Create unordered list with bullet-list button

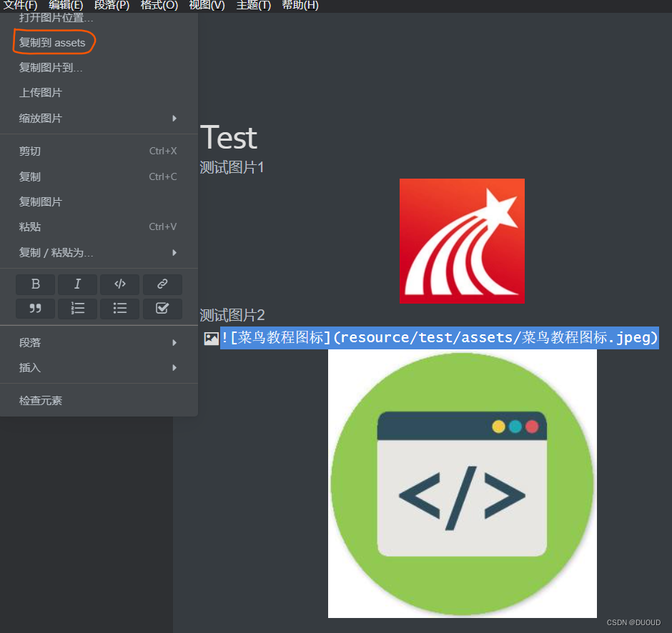point(120,309)
